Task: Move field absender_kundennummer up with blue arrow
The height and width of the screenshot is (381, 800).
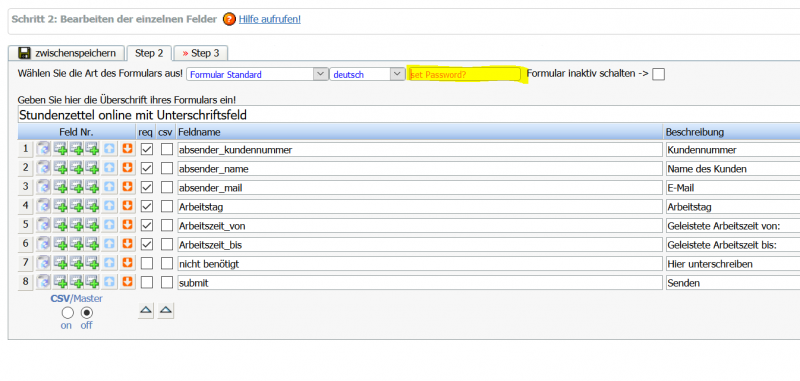Action: pyautogui.click(x=110, y=149)
